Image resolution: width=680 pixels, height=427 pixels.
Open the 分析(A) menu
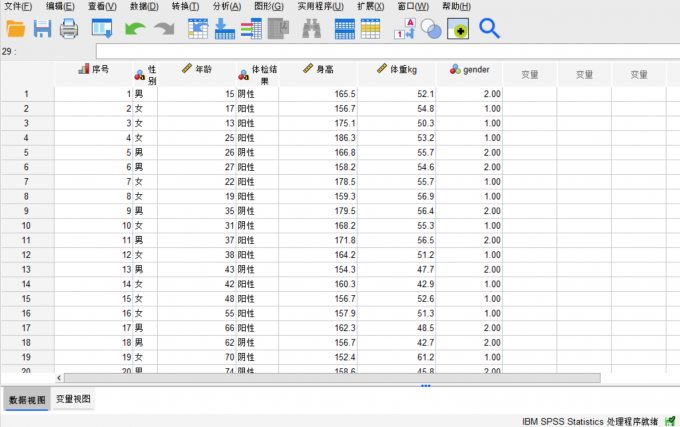coord(227,7)
